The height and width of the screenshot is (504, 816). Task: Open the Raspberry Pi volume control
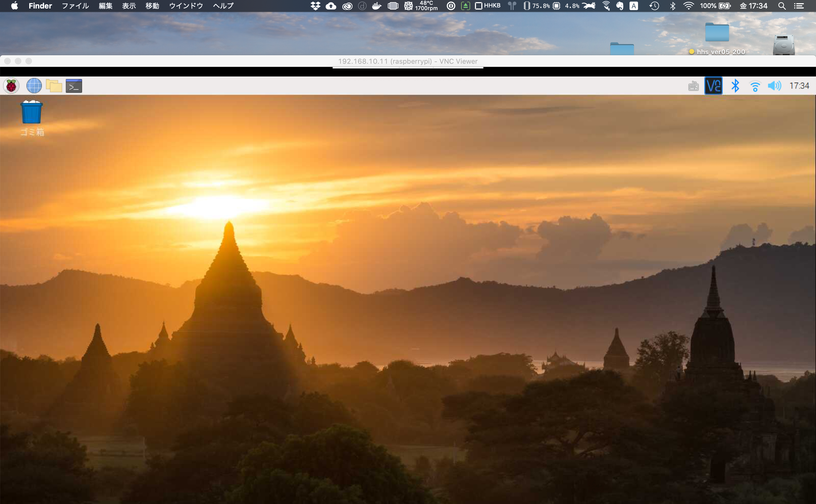774,86
